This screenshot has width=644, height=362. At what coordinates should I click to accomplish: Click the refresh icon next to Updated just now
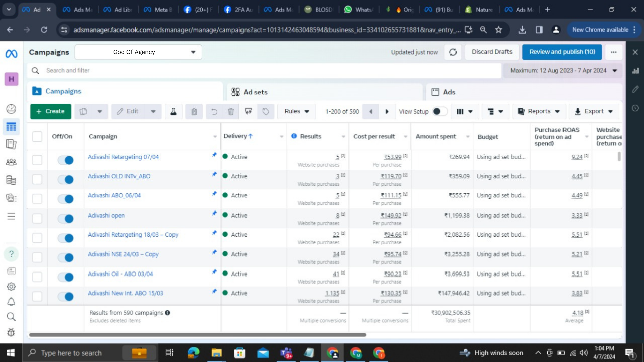point(453,52)
